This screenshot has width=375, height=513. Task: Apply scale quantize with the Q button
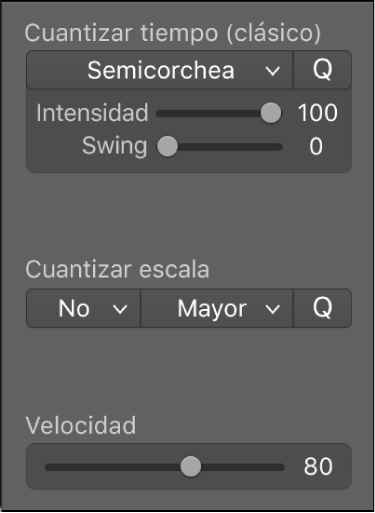click(x=322, y=308)
